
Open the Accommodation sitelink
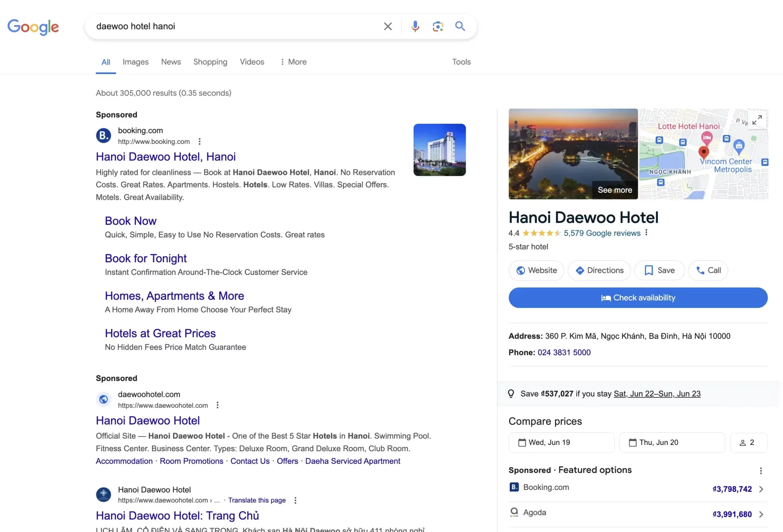tap(124, 461)
